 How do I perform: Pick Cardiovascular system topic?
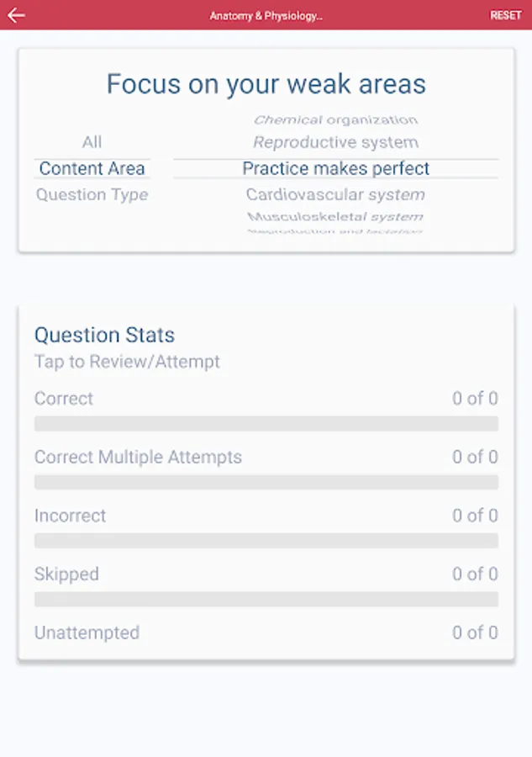[x=335, y=195]
